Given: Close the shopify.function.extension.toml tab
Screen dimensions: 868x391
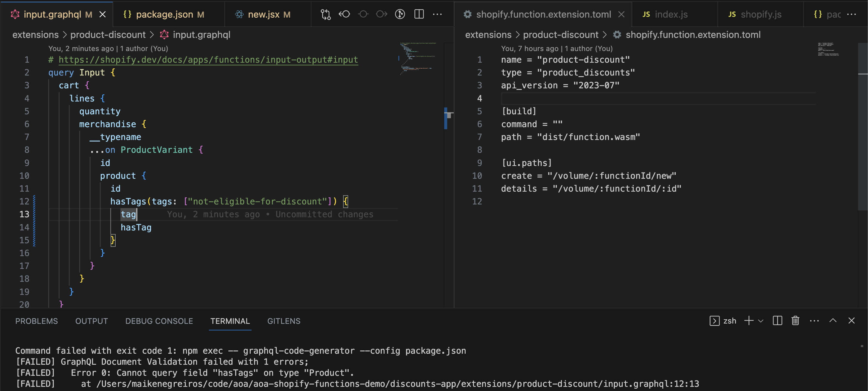Looking at the screenshot, I should point(622,15).
